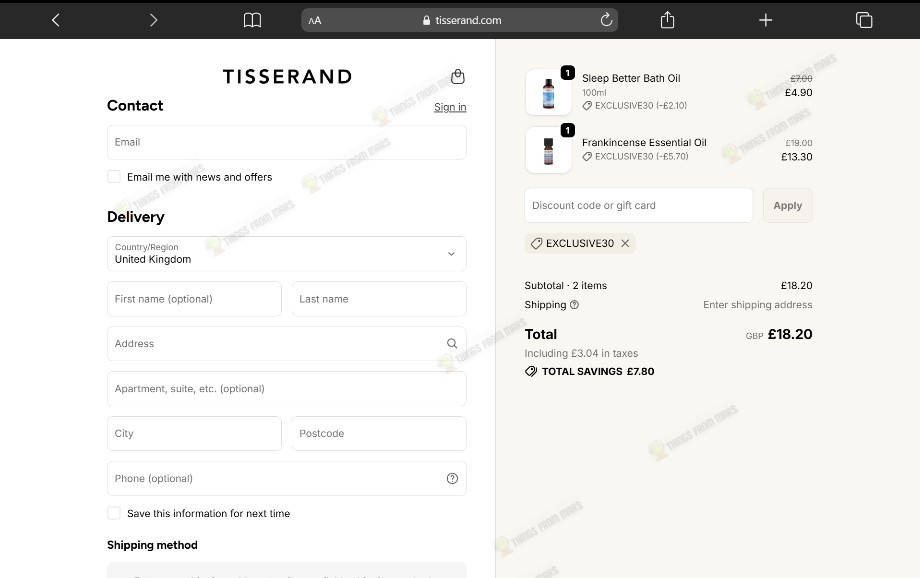Click the search icon in Address field
Viewport: 920px width, 578px height.
(x=452, y=343)
